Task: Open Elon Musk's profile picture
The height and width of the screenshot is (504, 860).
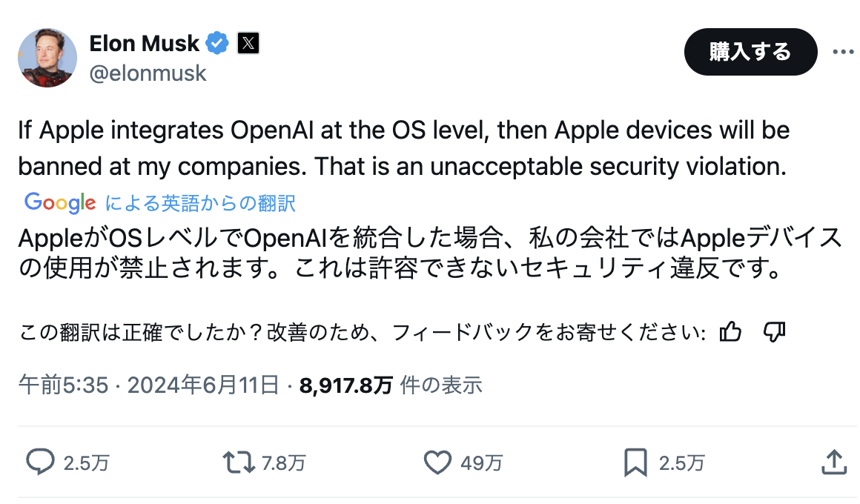Action: (47, 58)
